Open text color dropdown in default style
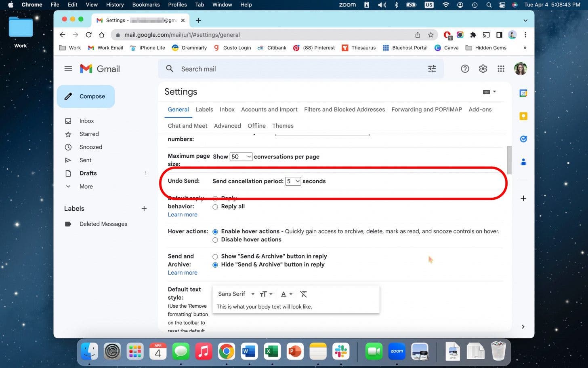 point(286,294)
